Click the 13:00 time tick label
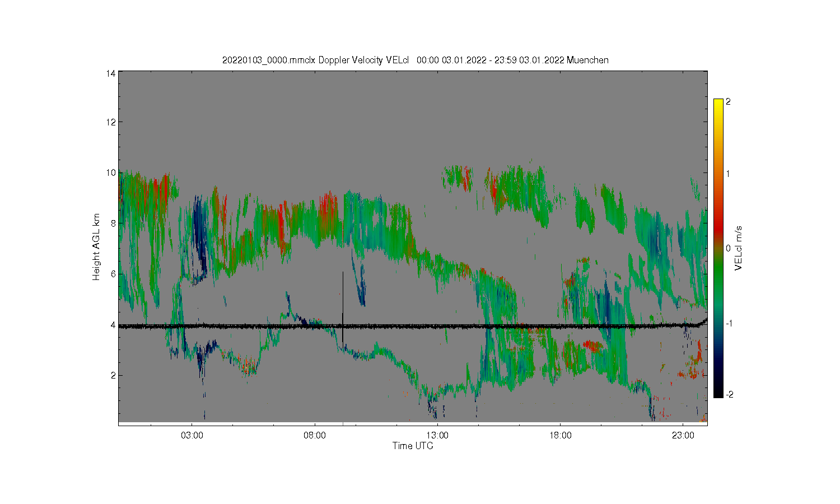The width and height of the screenshot is (840, 504). click(x=437, y=435)
